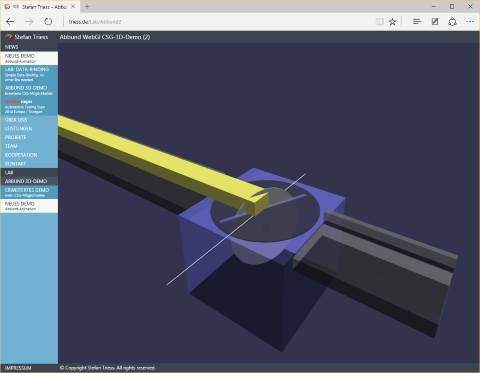Go back using the browser back arrow
This screenshot has height=373, width=480.
click(x=10, y=22)
